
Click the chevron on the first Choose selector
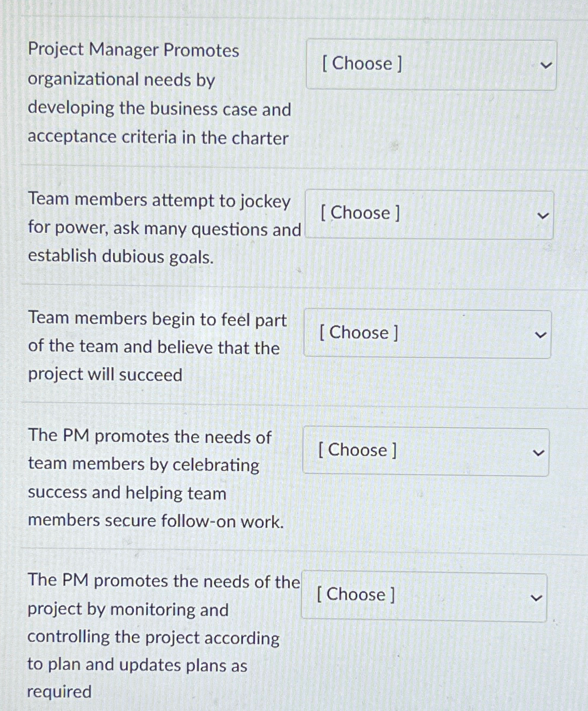coord(546,65)
